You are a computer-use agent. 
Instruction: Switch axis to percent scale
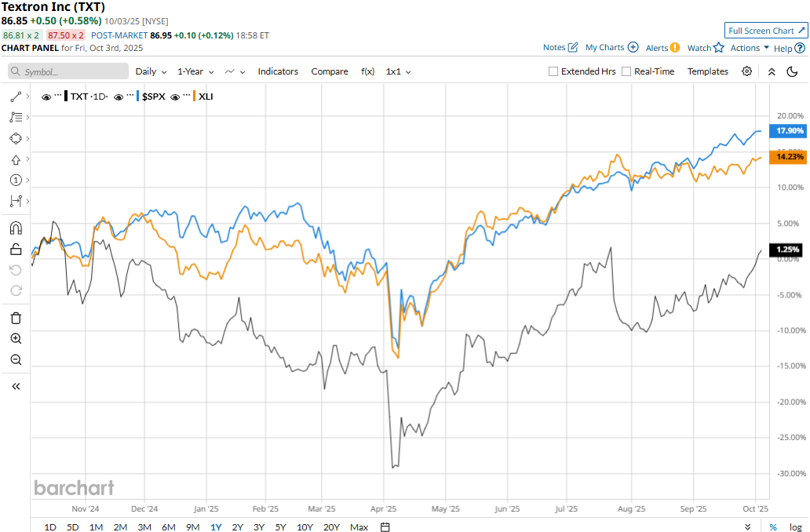point(773,527)
